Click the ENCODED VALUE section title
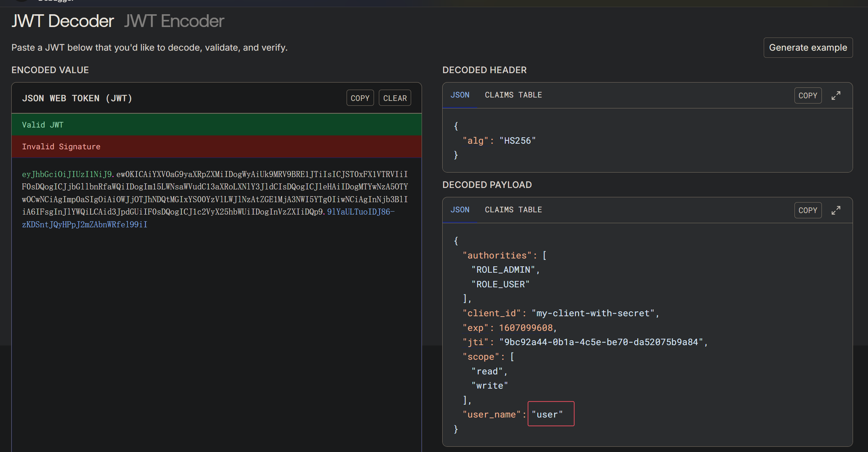This screenshot has height=452, width=868. [50, 70]
